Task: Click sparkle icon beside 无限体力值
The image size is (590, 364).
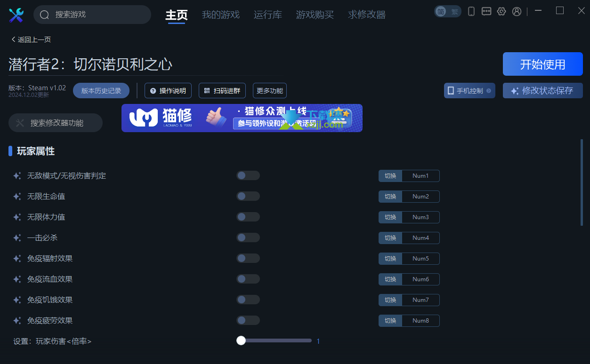Action: 17,217
